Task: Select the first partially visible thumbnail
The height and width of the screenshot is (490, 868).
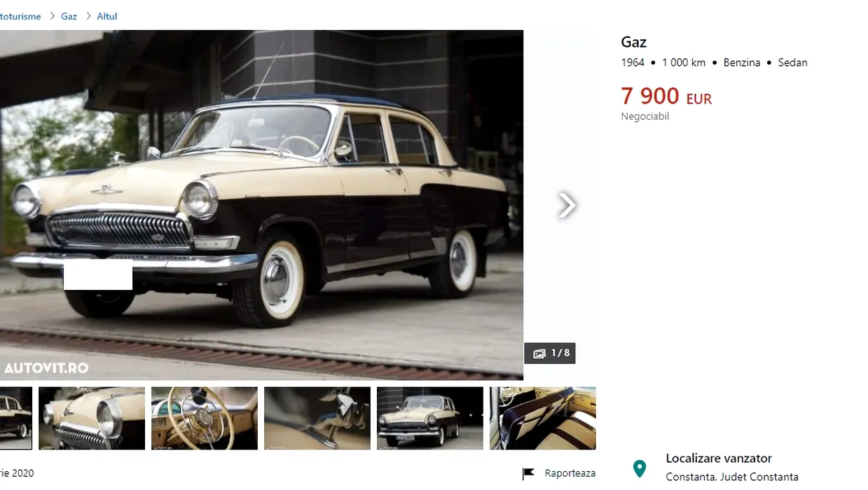Action: click(x=16, y=418)
